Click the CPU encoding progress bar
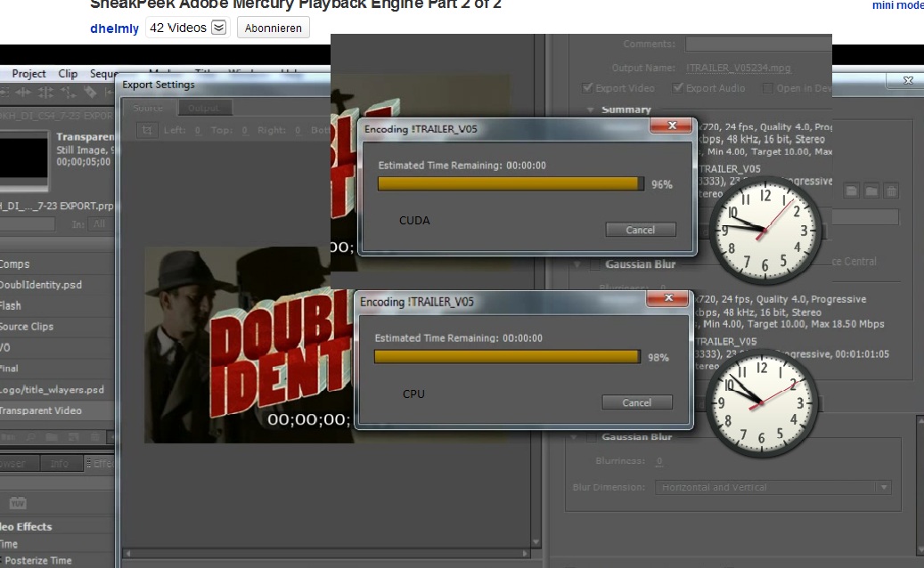Image resolution: width=924 pixels, height=568 pixels. pyautogui.click(x=507, y=357)
